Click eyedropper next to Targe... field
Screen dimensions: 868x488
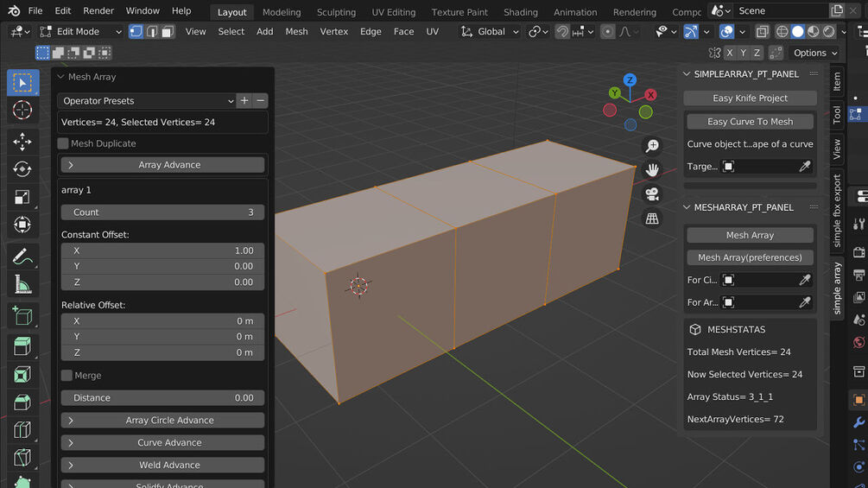click(805, 166)
